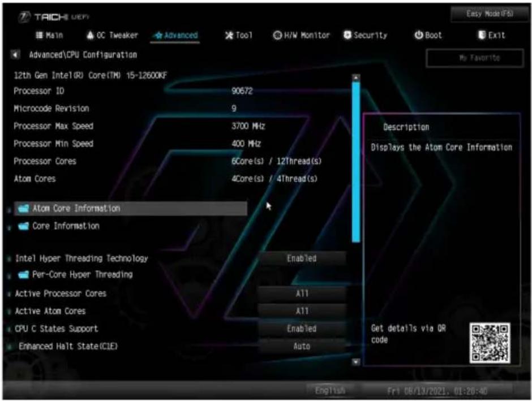Click the Processor Min Speed 400 MHz value
Screen dimensions: 532x401
pos(246,144)
